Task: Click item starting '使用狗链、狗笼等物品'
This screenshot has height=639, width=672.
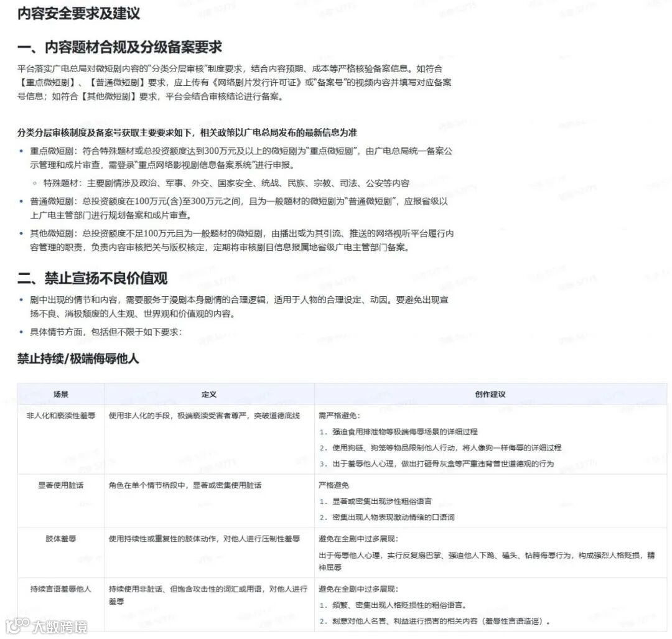Action: pyautogui.click(x=447, y=448)
